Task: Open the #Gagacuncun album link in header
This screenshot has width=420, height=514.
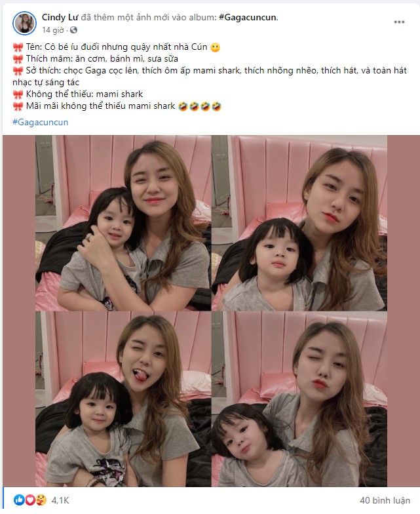Action: (248, 17)
